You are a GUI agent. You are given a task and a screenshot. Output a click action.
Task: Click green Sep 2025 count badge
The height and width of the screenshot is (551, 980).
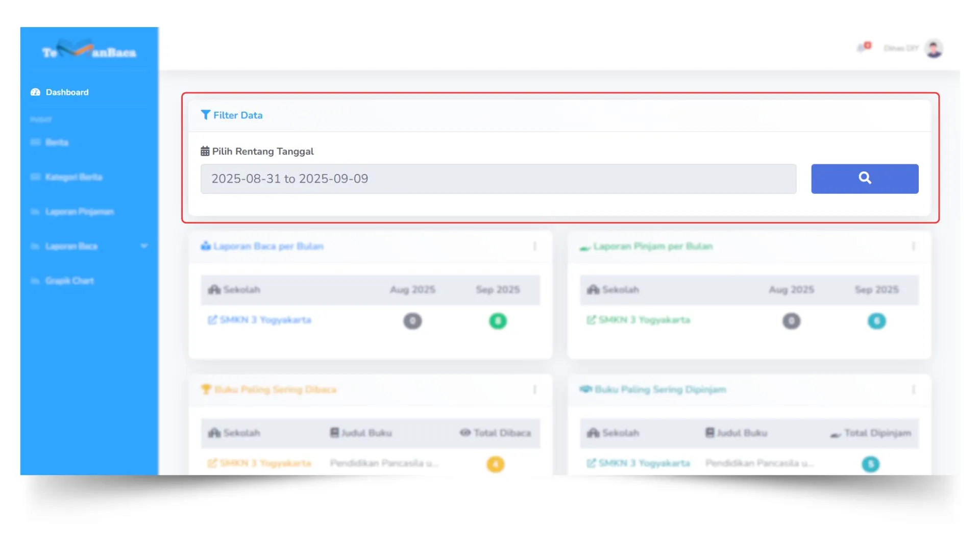point(498,321)
